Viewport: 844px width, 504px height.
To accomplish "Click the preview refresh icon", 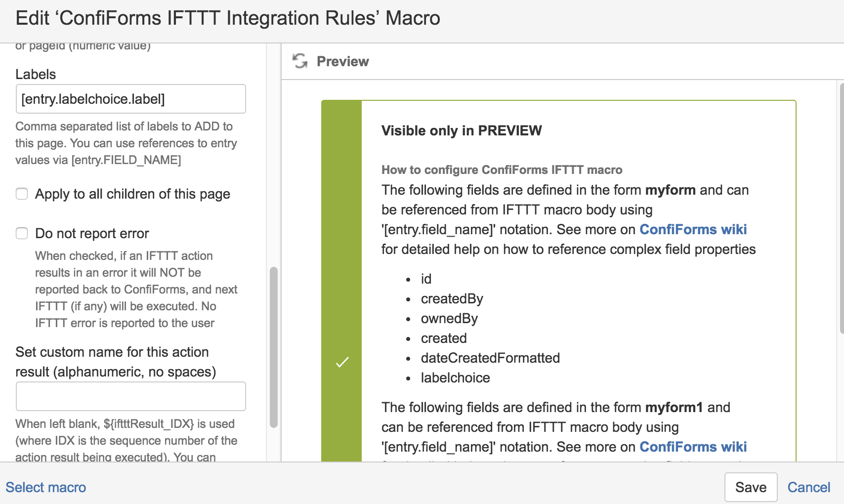I will tap(300, 61).
